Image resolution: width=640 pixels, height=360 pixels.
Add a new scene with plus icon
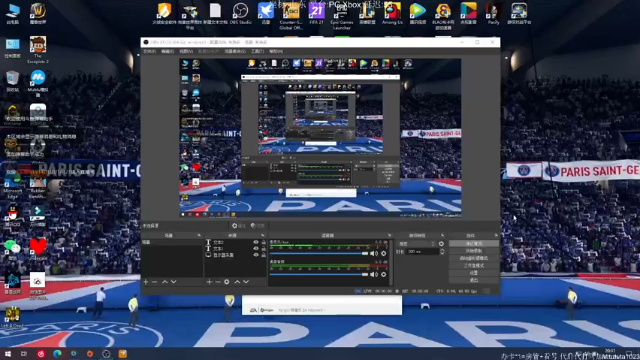146,282
